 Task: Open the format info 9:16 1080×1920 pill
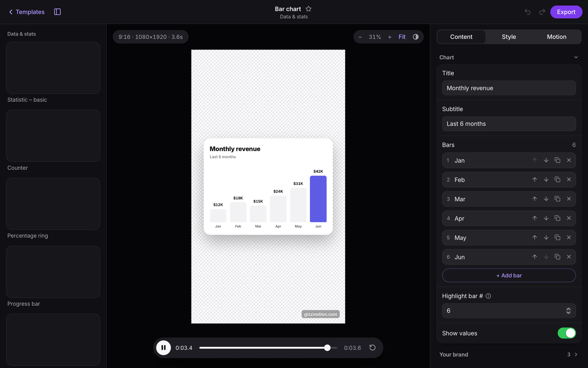coord(151,37)
